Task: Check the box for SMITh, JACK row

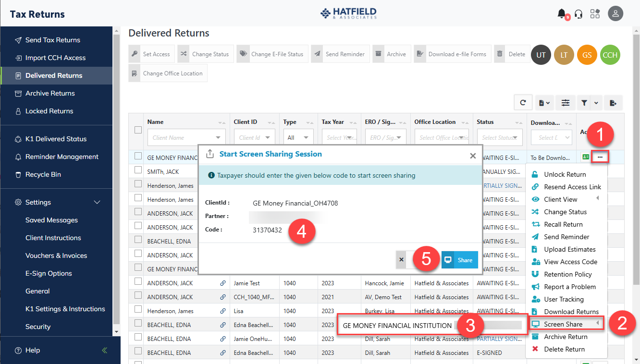Action: coord(138,170)
